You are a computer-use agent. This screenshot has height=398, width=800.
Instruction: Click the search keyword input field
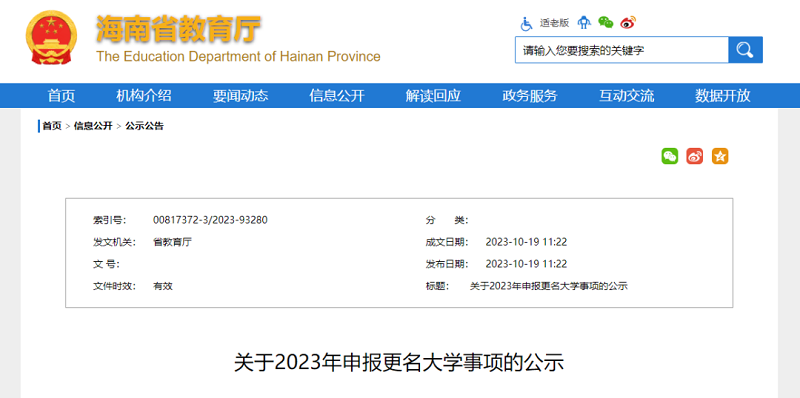(621, 50)
